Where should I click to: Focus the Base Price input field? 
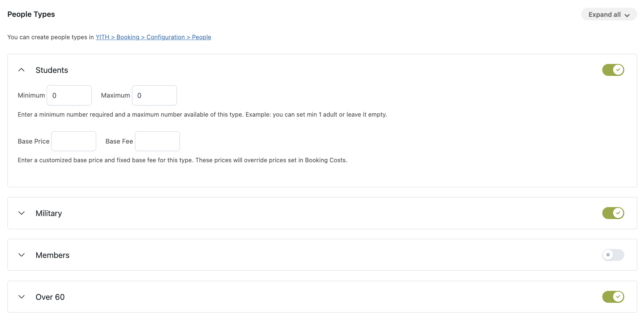click(74, 141)
